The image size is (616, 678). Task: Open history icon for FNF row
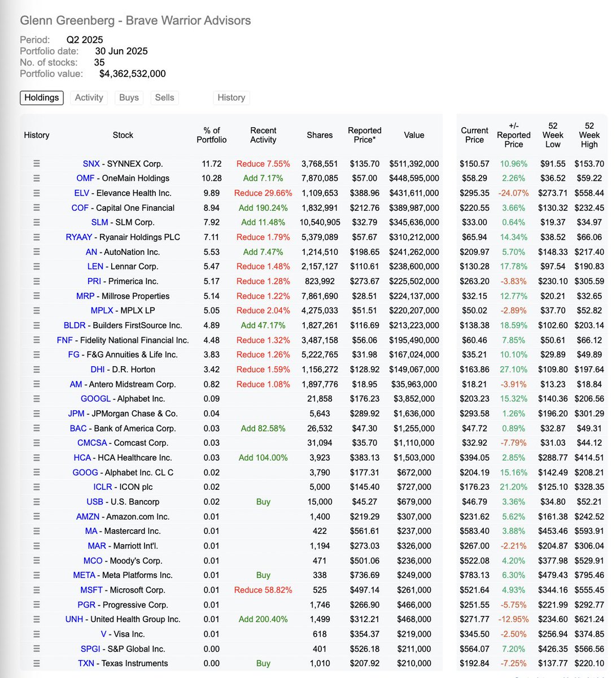click(x=37, y=340)
